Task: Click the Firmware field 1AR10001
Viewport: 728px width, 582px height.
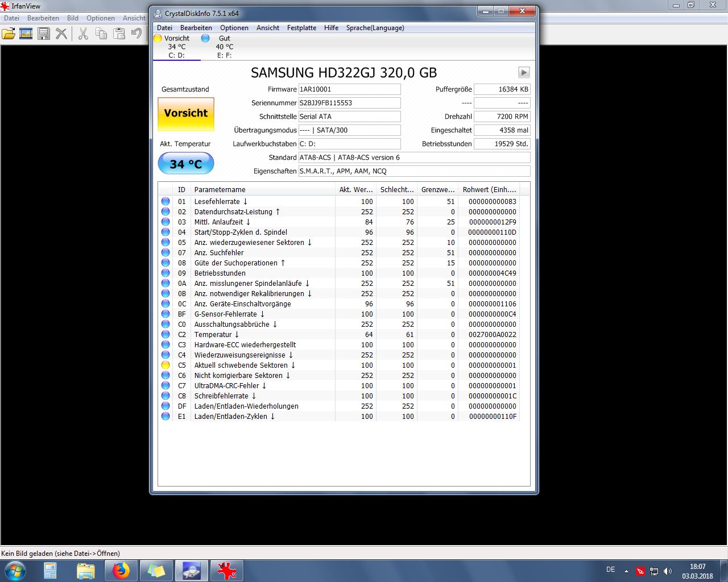Action: click(350, 89)
